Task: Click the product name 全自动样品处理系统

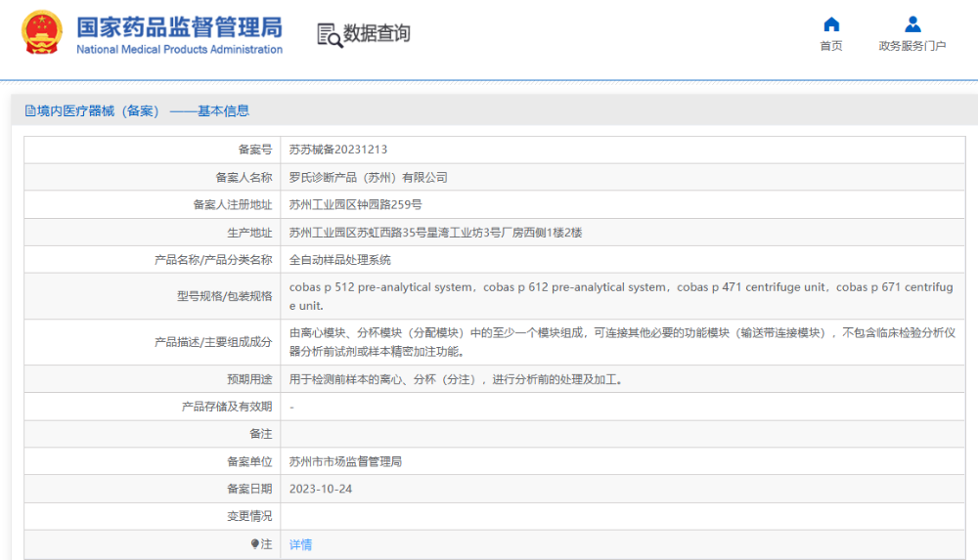Action: pyautogui.click(x=339, y=260)
